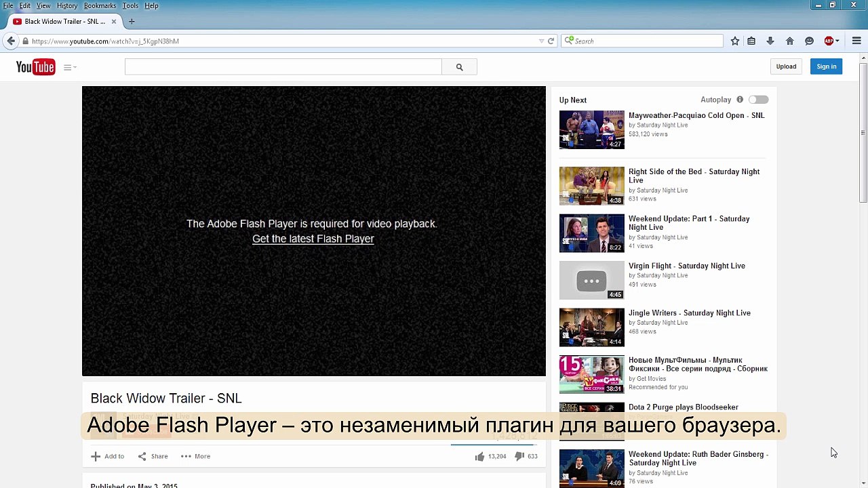Click the Right Side of the Bed thumbnail
This screenshot has width=868, height=488.
pos(591,186)
